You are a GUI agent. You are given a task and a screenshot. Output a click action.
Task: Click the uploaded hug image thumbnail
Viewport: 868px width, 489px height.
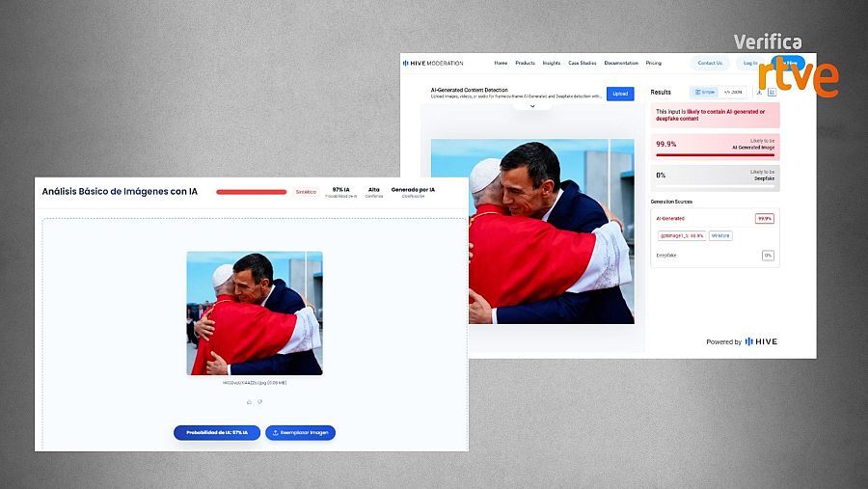coord(255,313)
